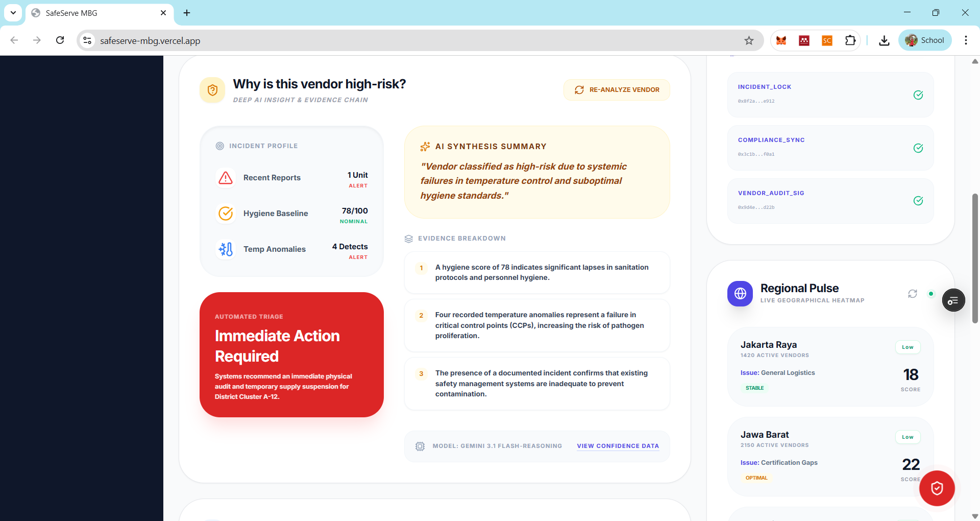Image resolution: width=980 pixels, height=521 pixels.
Task: Click the Immediate Action Required triage card
Action: pos(291,354)
